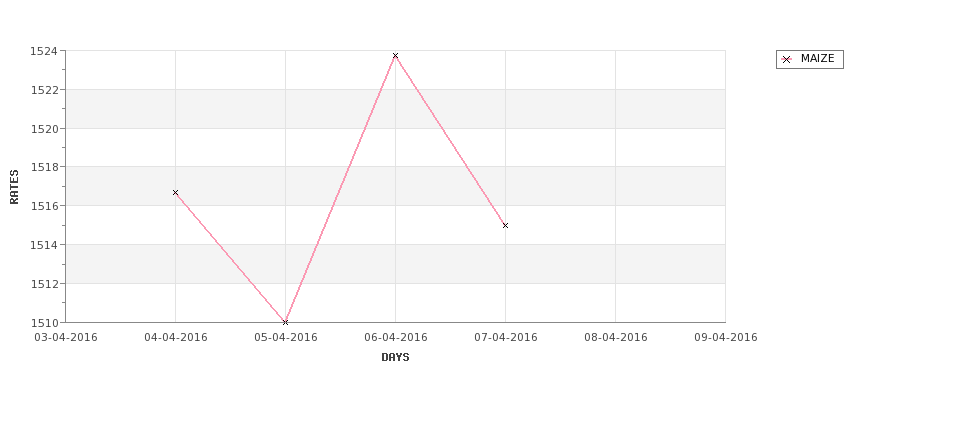This screenshot has width=975, height=429.
Task: Click the 1510 y-axis tick label
Action: pyautogui.click(x=45, y=322)
